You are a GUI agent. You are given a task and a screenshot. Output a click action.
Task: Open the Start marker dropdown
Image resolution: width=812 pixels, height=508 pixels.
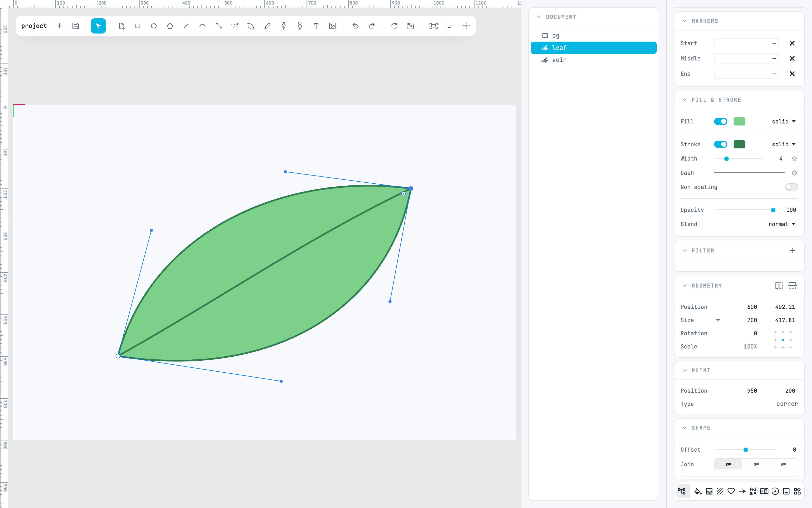[746, 43]
